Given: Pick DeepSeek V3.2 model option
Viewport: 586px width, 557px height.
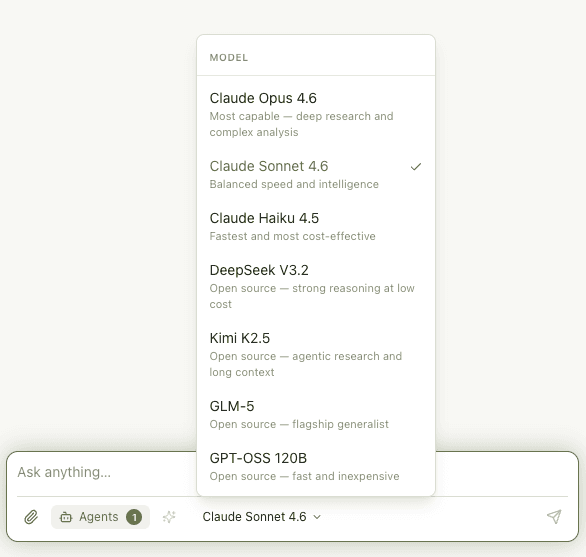Looking at the screenshot, I should 316,286.
